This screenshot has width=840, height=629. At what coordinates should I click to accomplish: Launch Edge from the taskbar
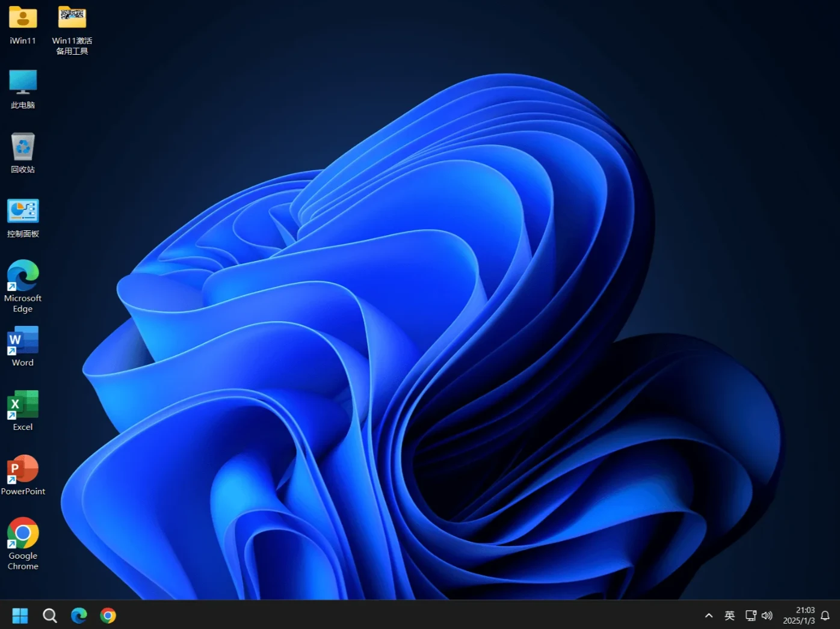tap(79, 615)
